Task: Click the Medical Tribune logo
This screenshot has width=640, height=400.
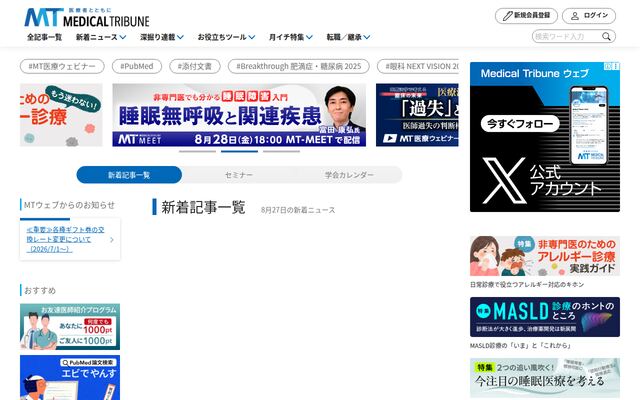Action: (87, 17)
